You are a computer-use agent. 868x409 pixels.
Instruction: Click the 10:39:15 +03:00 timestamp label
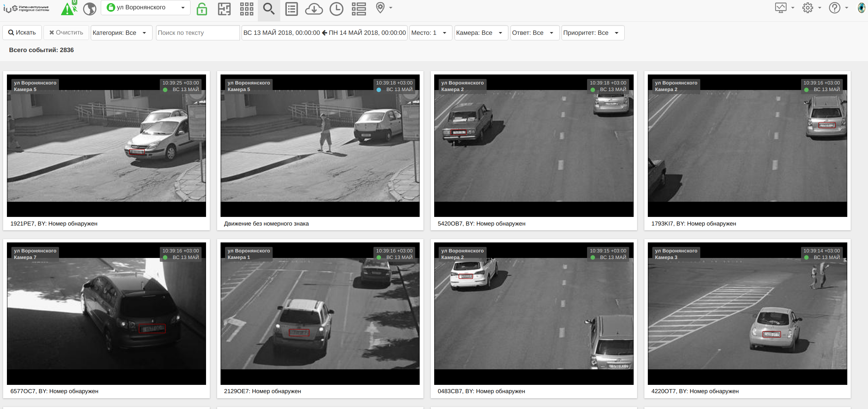[608, 251]
